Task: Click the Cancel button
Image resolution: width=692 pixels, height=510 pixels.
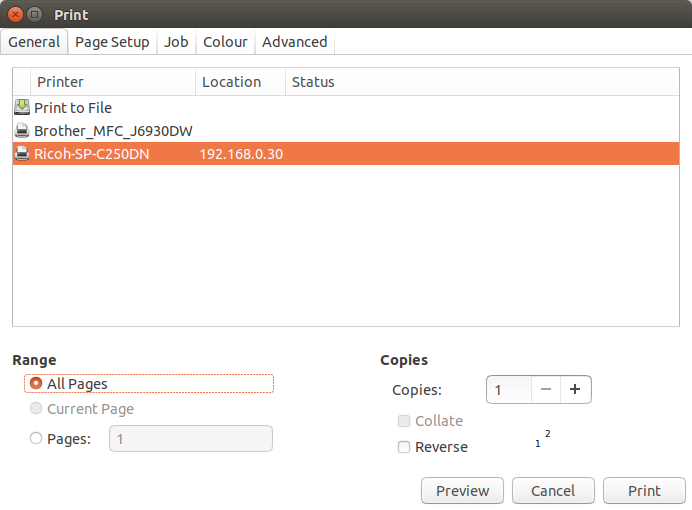Action: 553,491
